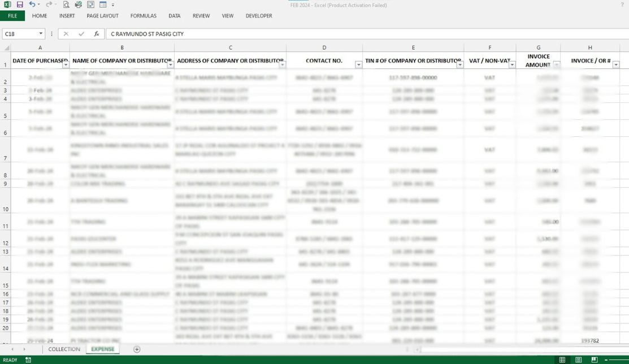Select column H header
629x364 pixels.
coord(590,47)
